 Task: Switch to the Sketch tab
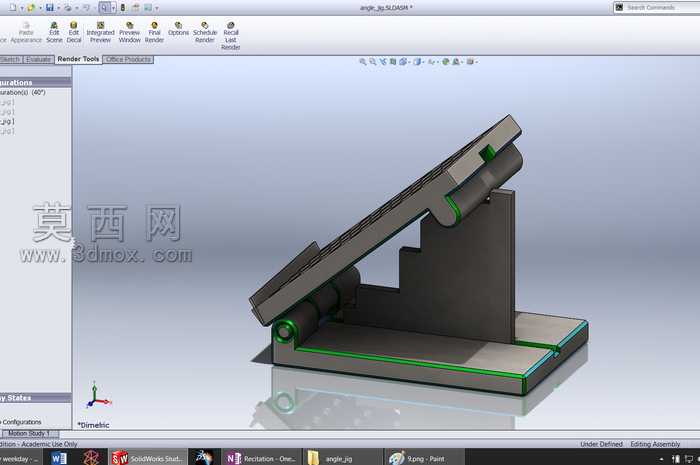(x=11, y=59)
